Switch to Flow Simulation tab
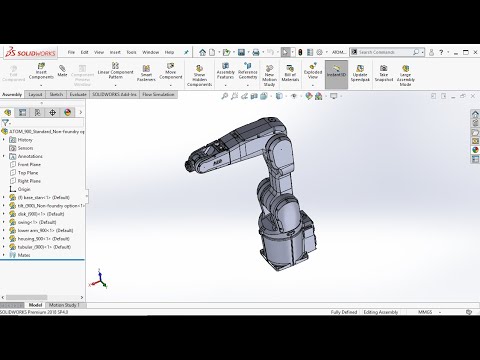The height and width of the screenshot is (360, 480). pos(158,95)
